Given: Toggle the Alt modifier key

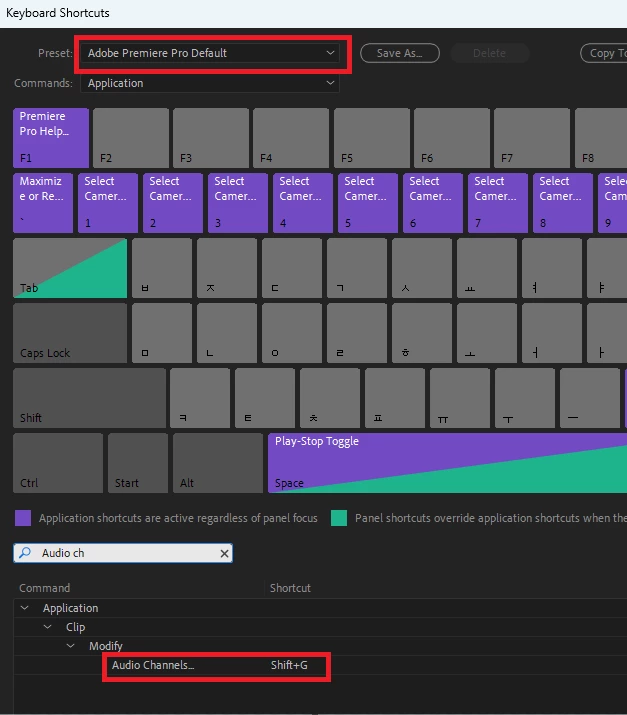Looking at the screenshot, I should click(218, 463).
